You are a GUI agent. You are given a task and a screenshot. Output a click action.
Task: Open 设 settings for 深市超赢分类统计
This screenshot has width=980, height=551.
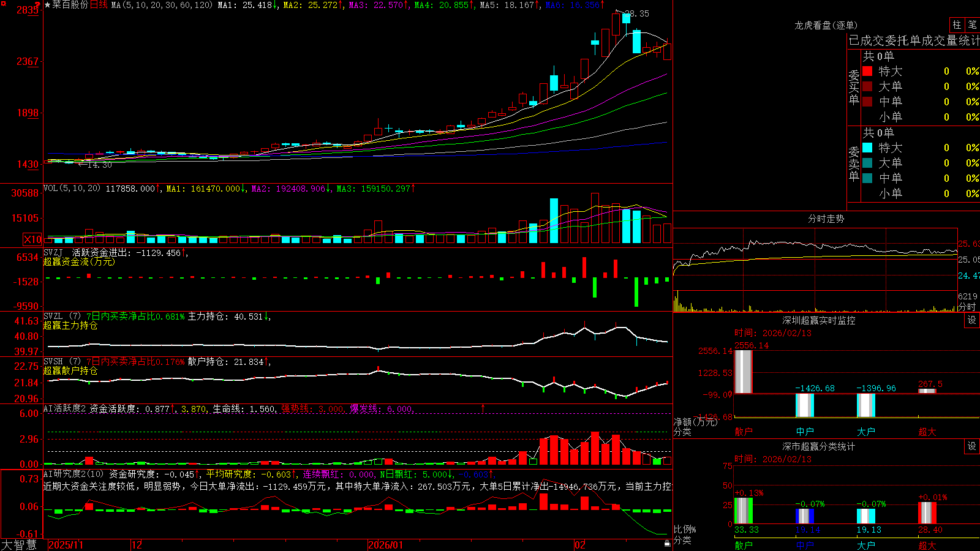pos(972,446)
